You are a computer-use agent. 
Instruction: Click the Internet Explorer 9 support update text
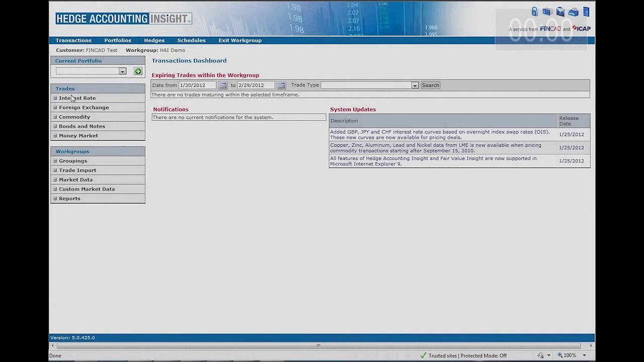pos(433,161)
